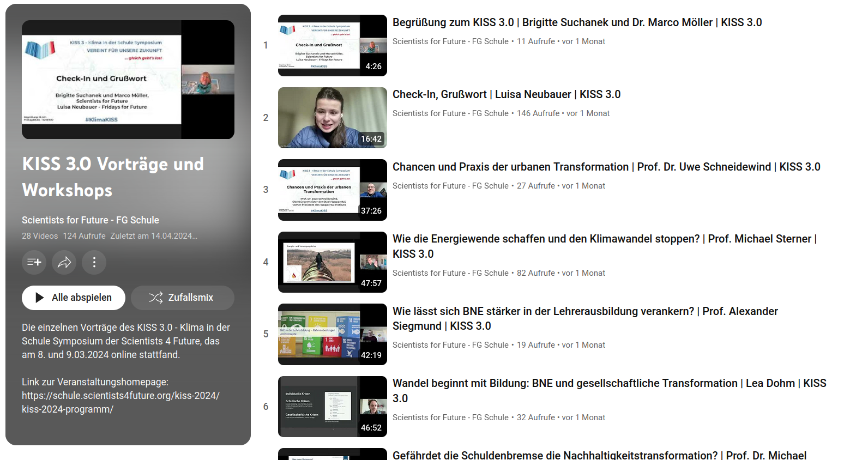This screenshot has height=460, width=868.
Task: Click channel name under the Begrüßung video
Action: pos(450,41)
